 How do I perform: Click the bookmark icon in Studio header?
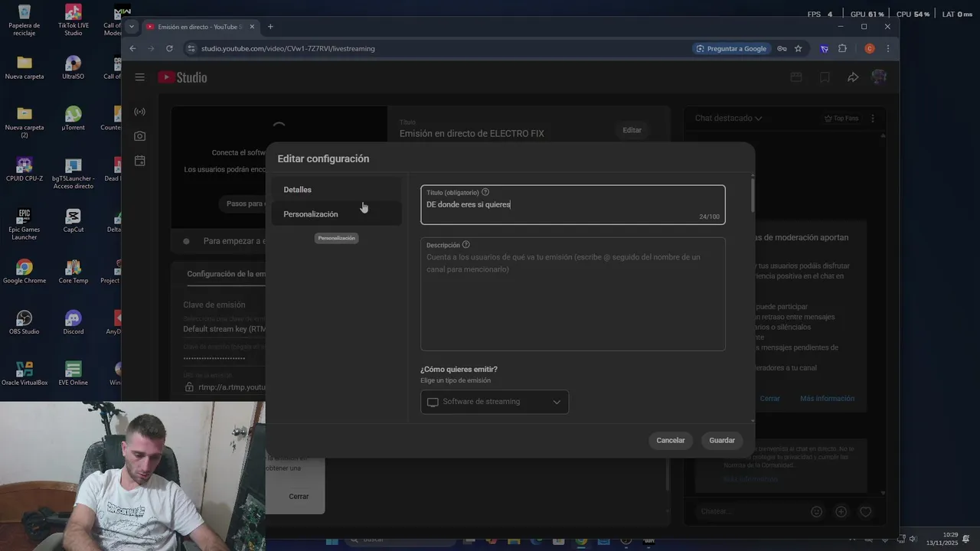pyautogui.click(x=825, y=77)
